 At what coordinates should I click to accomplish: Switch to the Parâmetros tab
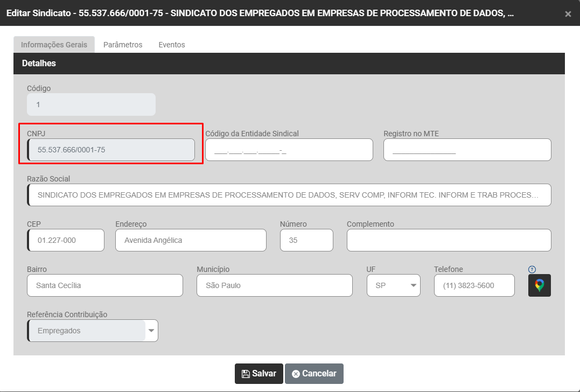pos(123,45)
